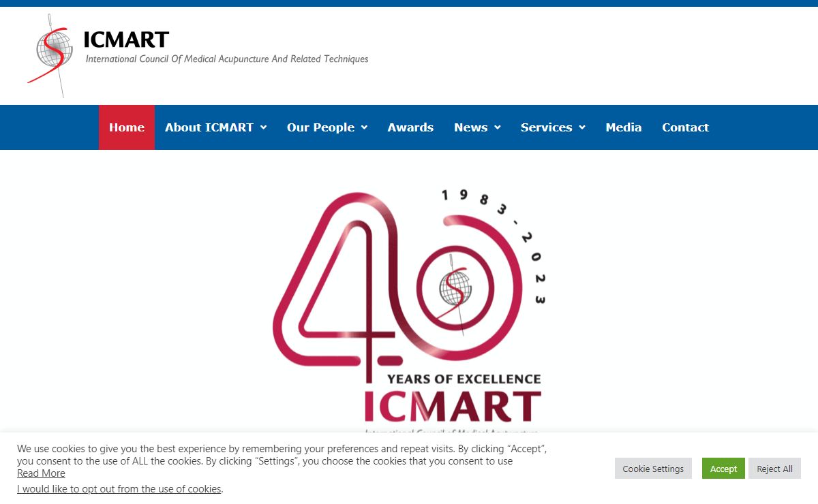Click the tagline 'International Council Of Medical Acupuncture And Related Techniques'
818x504 pixels.
227,59
